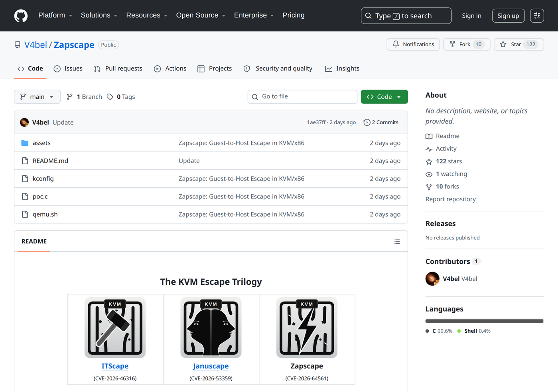Open the README.md file

[x=50, y=161]
